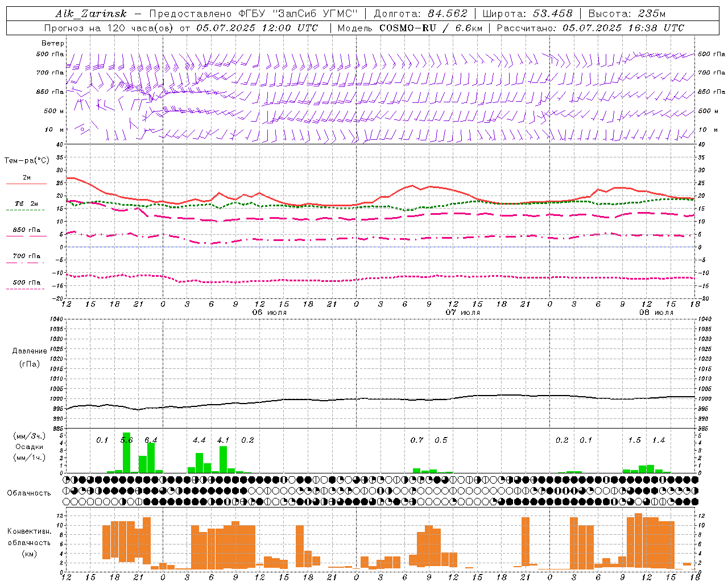Click the Облачность cloud cover label
This screenshot has width=728, height=582.
click(x=29, y=493)
